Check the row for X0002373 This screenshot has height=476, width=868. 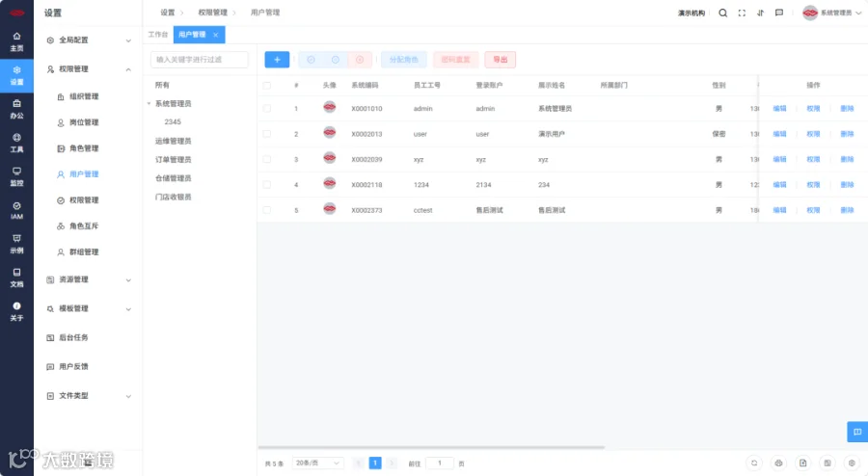click(267, 210)
